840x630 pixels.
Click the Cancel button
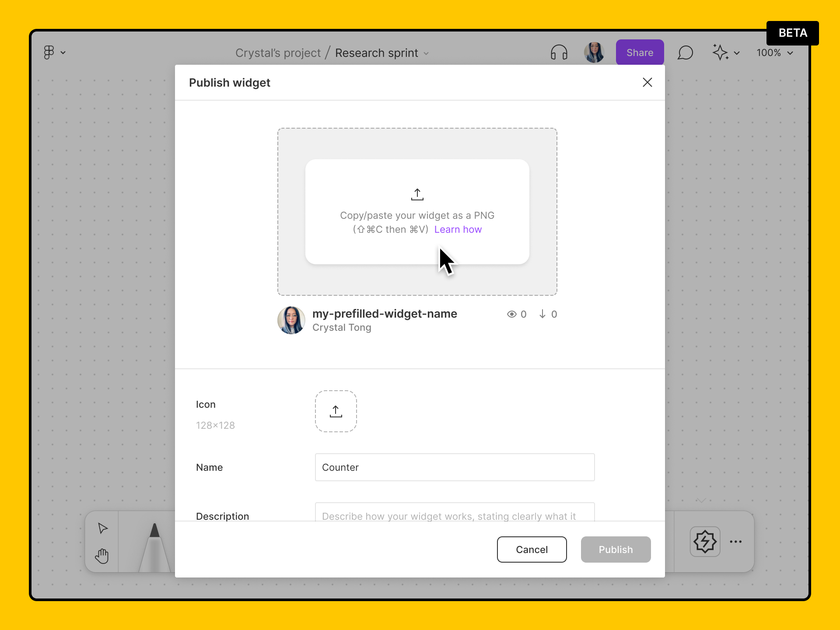pos(532,549)
